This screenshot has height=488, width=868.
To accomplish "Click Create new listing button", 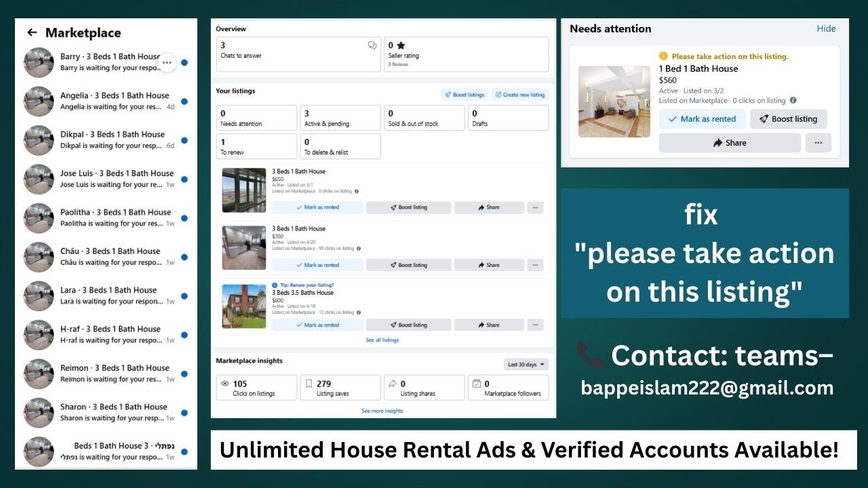I will click(x=520, y=95).
